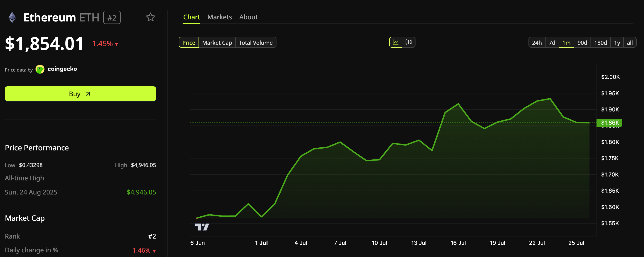Show all-time chart range
The image size is (644, 257).
(x=630, y=42)
